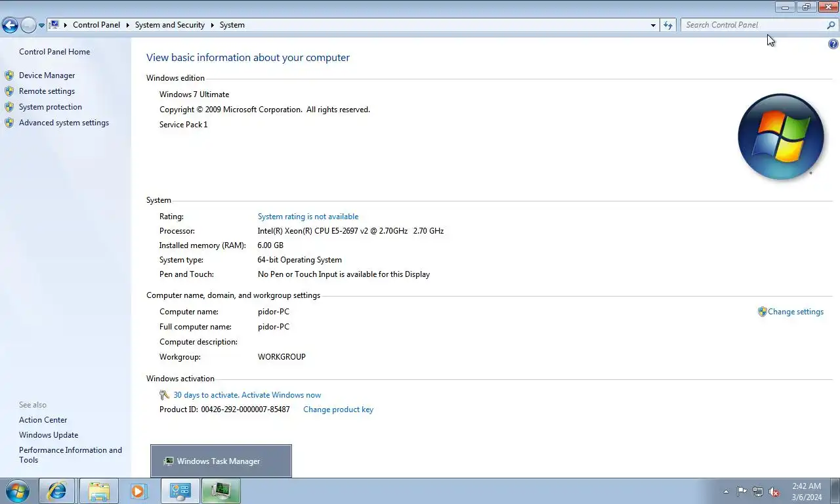This screenshot has height=504, width=840.
Task: Click the Forward navigation arrow
Action: coord(28,26)
